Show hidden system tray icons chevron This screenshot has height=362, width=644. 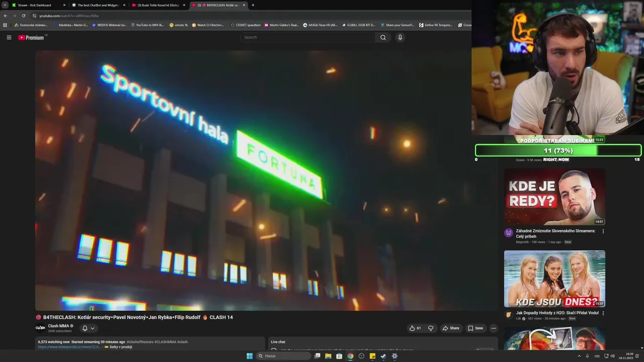click(579, 356)
